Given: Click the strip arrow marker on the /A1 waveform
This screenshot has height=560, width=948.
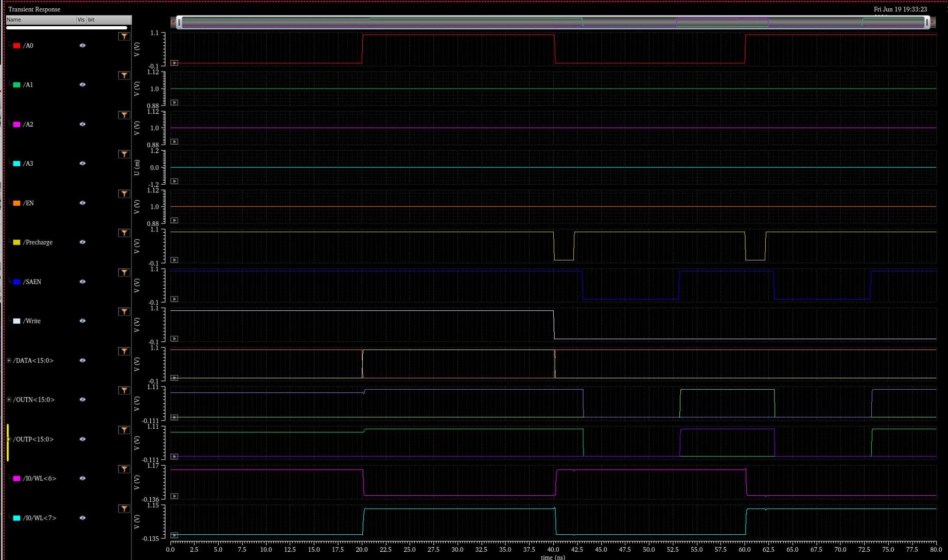Looking at the screenshot, I should 174,103.
